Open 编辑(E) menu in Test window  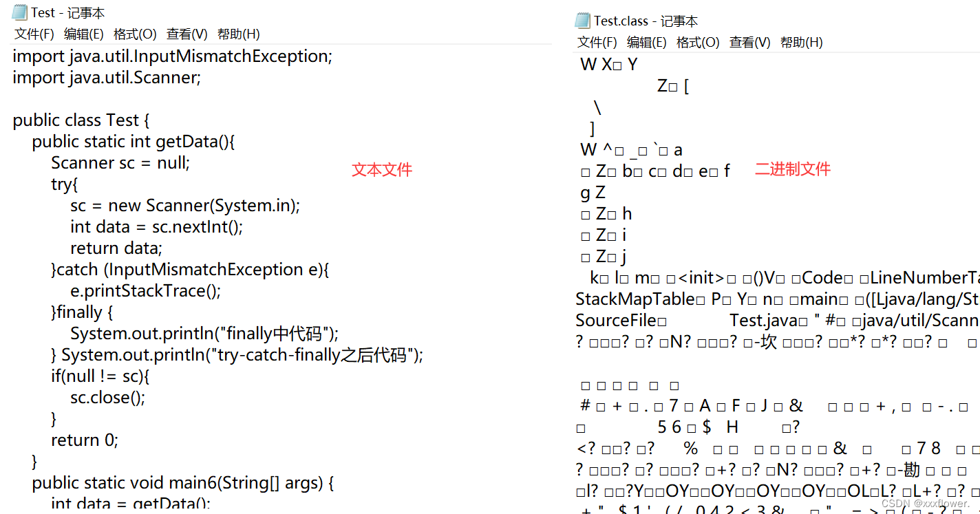pos(84,34)
